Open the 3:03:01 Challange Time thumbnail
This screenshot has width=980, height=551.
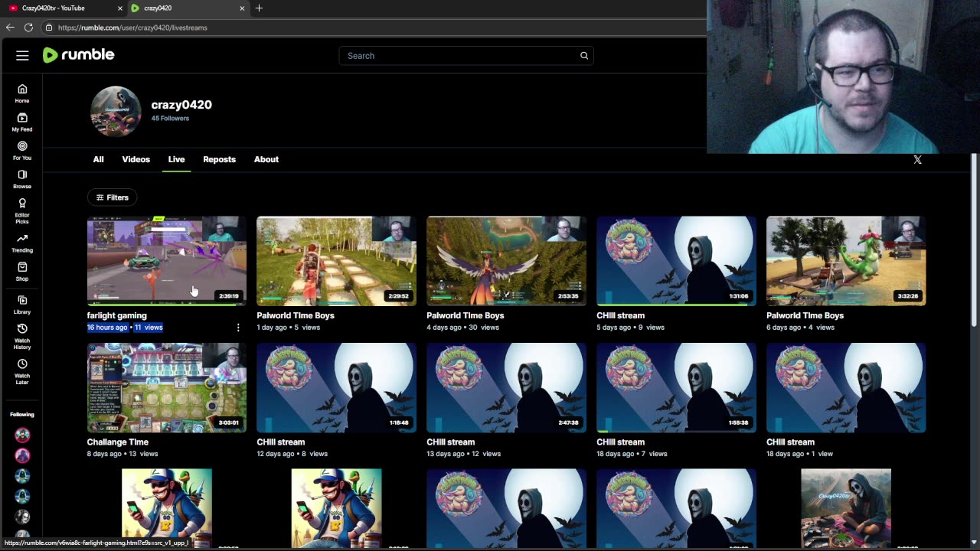(167, 388)
